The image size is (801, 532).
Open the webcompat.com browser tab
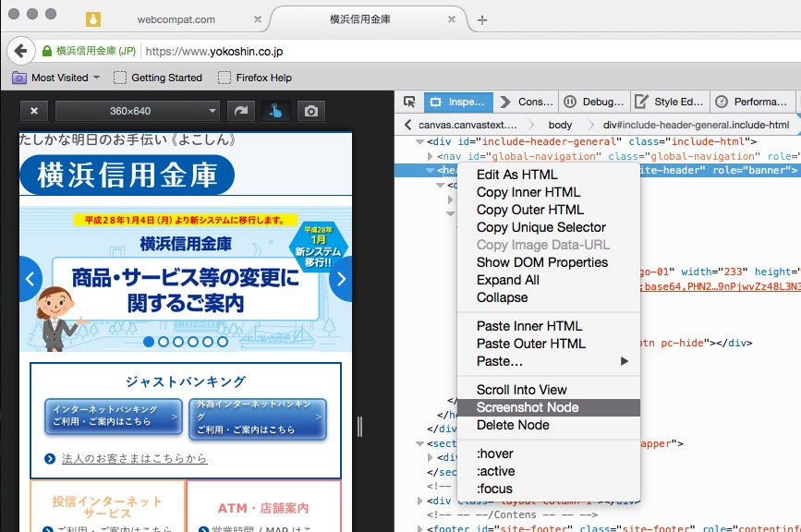(176, 19)
